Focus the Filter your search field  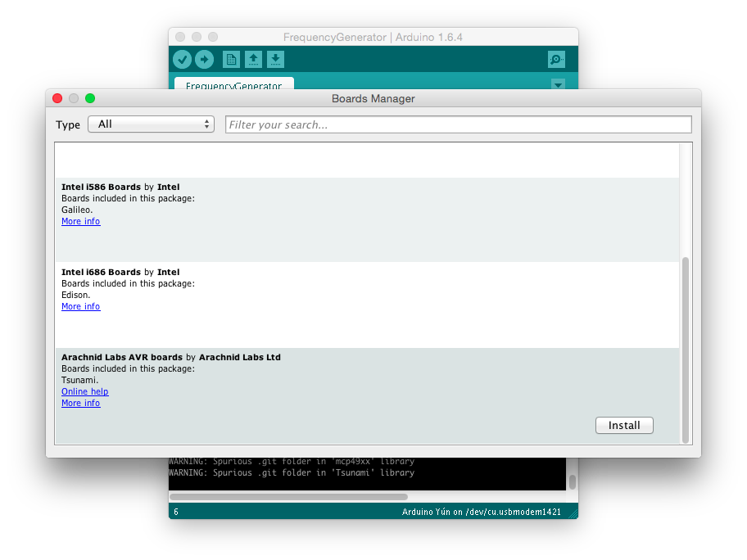tap(459, 124)
